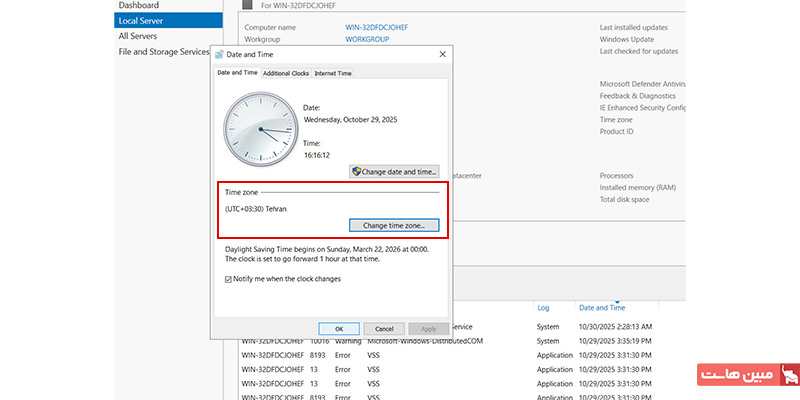Click the shield icon on Change date and time
This screenshot has height=400, width=800.
coord(356,172)
